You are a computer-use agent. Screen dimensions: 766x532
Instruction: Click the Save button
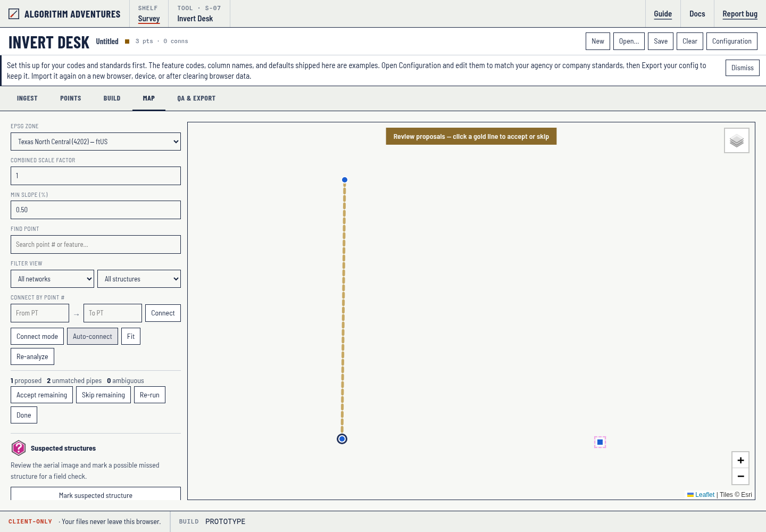pyautogui.click(x=661, y=41)
